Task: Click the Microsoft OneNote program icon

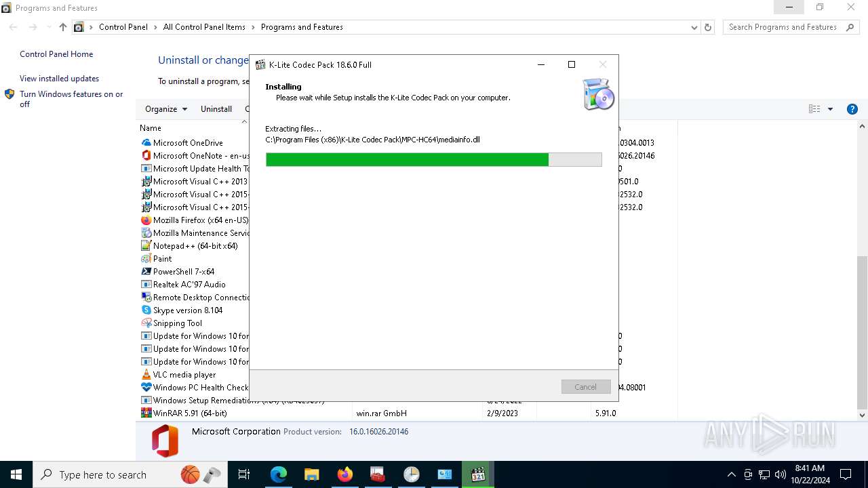Action: 146,155
